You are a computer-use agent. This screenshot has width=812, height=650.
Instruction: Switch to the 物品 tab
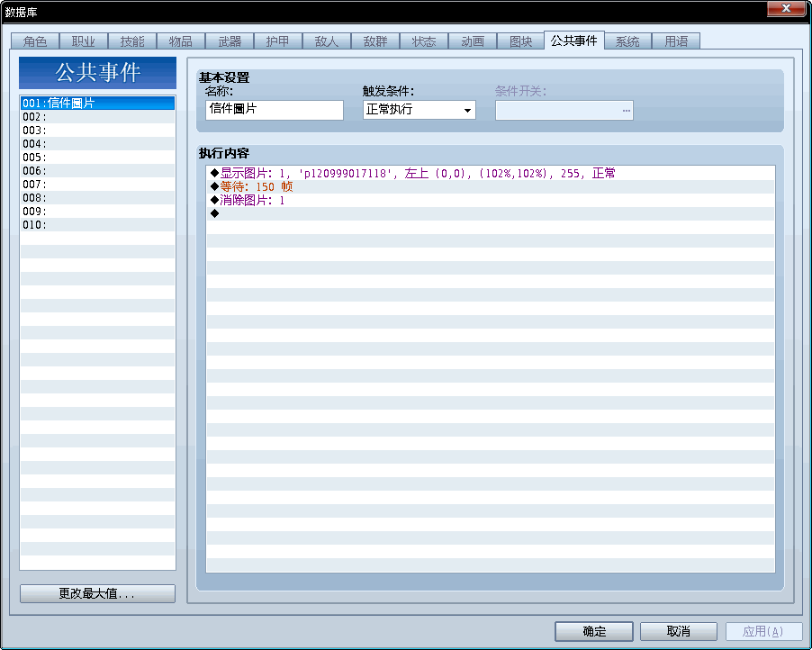[181, 41]
